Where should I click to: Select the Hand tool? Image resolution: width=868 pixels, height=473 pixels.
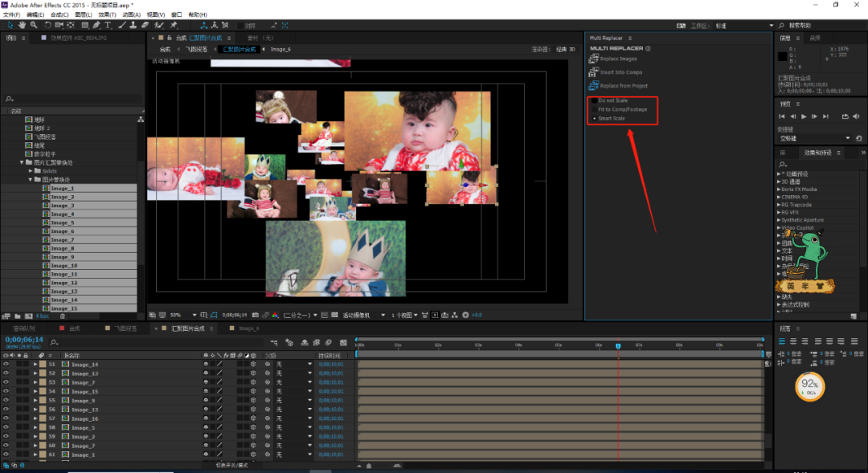coord(23,26)
